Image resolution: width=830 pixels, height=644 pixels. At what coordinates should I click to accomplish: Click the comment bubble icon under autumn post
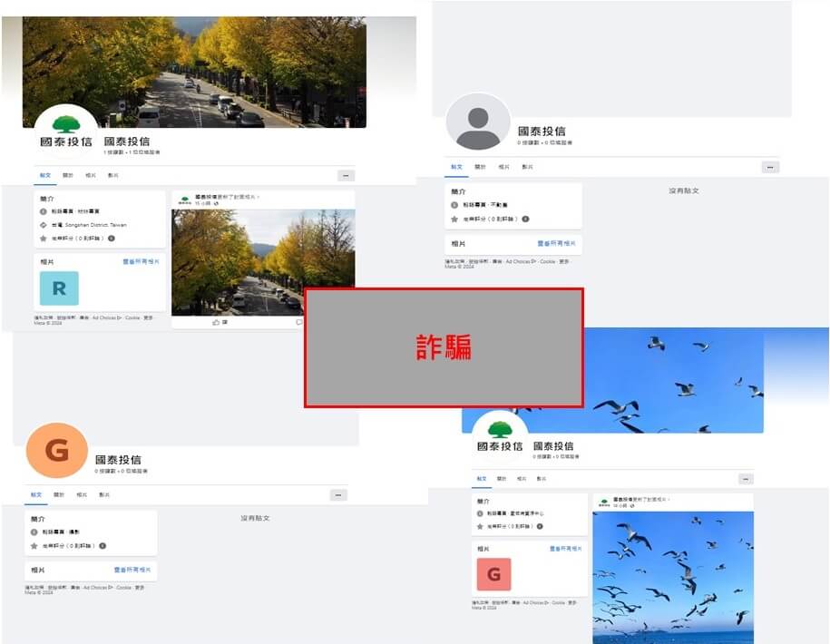(299, 322)
